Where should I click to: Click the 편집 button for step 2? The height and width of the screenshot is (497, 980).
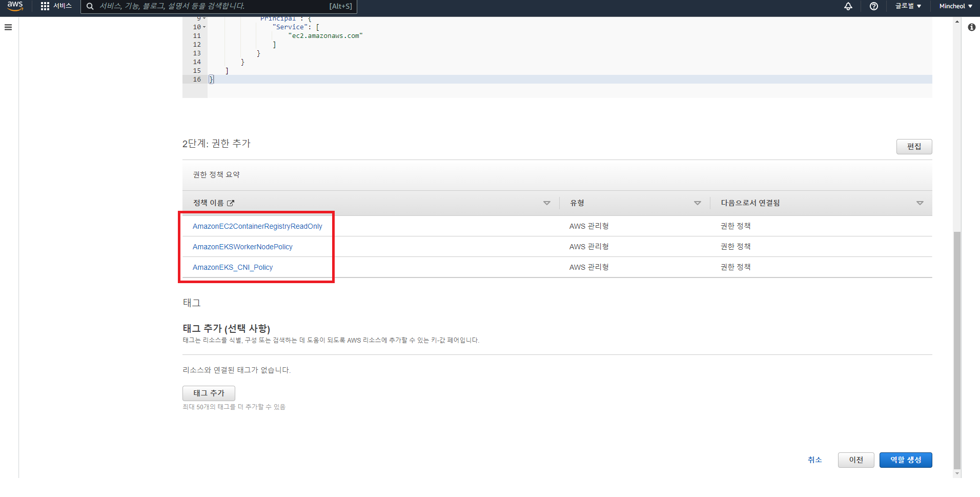(x=914, y=147)
